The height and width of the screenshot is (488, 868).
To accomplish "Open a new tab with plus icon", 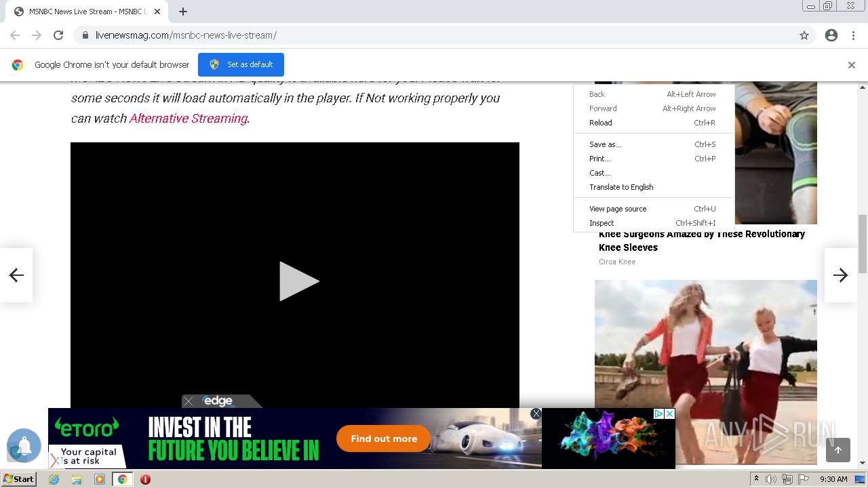I will coord(183,12).
